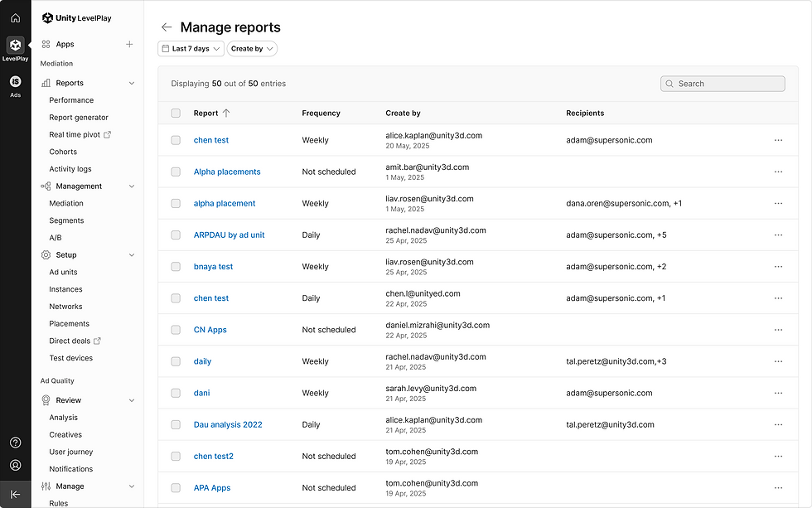The width and height of the screenshot is (812, 508).
Task: Open Report generator in sidebar
Action: pyautogui.click(x=79, y=118)
